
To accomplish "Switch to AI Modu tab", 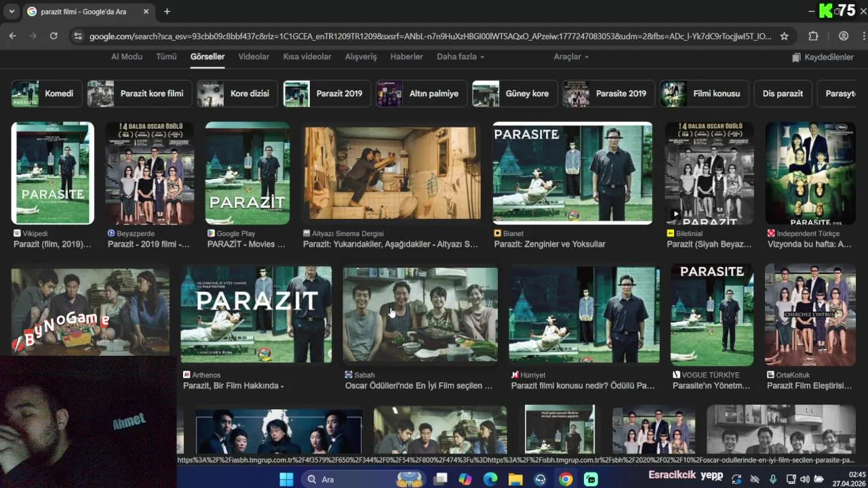I will [x=127, y=57].
